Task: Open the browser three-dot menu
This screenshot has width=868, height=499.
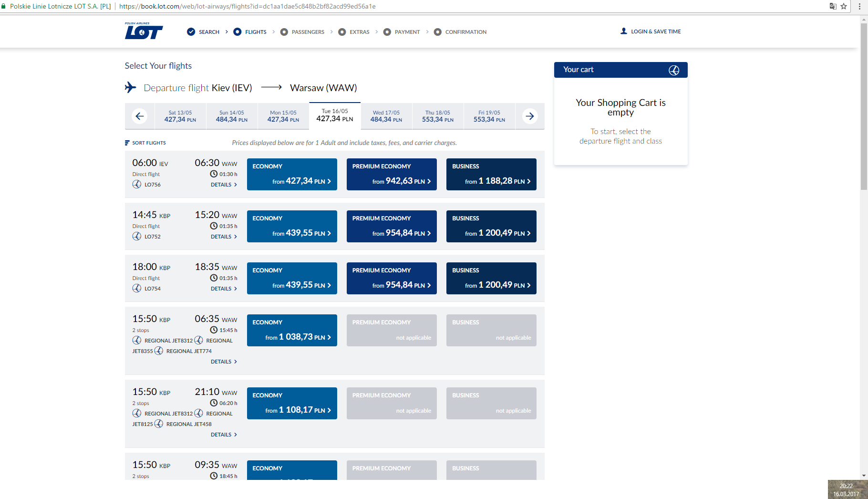Action: [859, 6]
